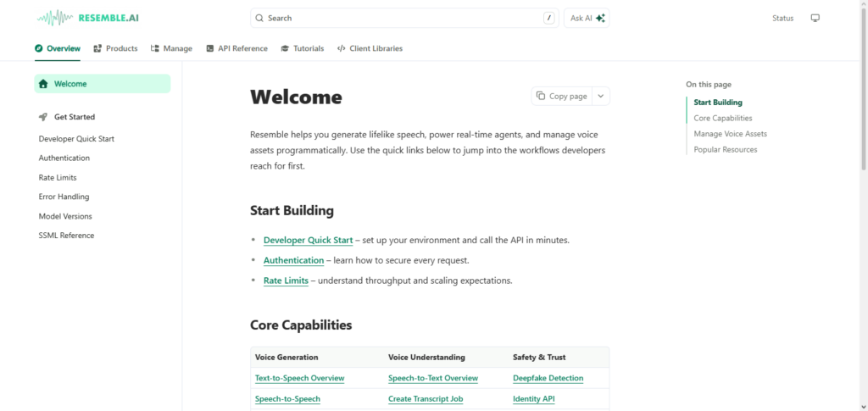The height and width of the screenshot is (411, 868).
Task: Jump to Manage Voice Assets section
Action: coord(730,134)
